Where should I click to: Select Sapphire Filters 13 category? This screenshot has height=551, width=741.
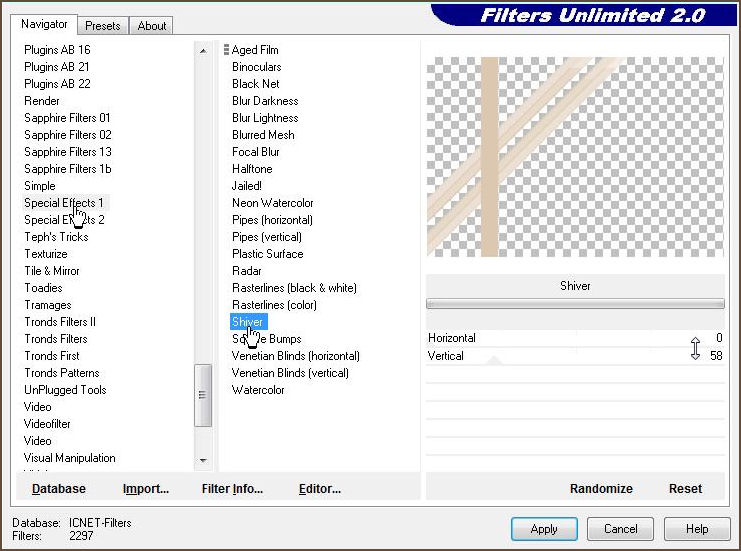pos(68,152)
